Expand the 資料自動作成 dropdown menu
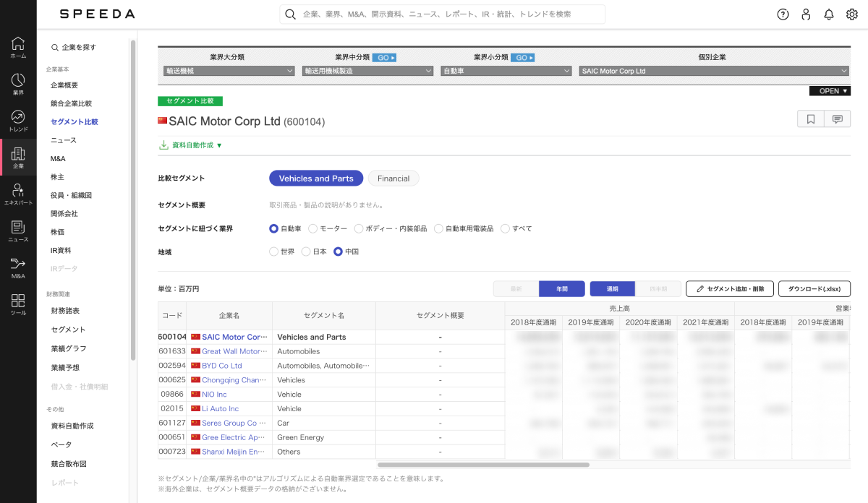 pyautogui.click(x=191, y=145)
